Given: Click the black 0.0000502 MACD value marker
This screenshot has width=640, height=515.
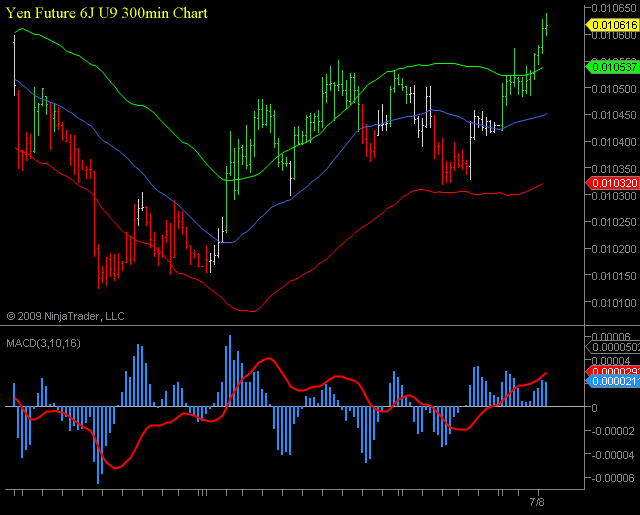Looking at the screenshot, I should pyautogui.click(x=612, y=347).
